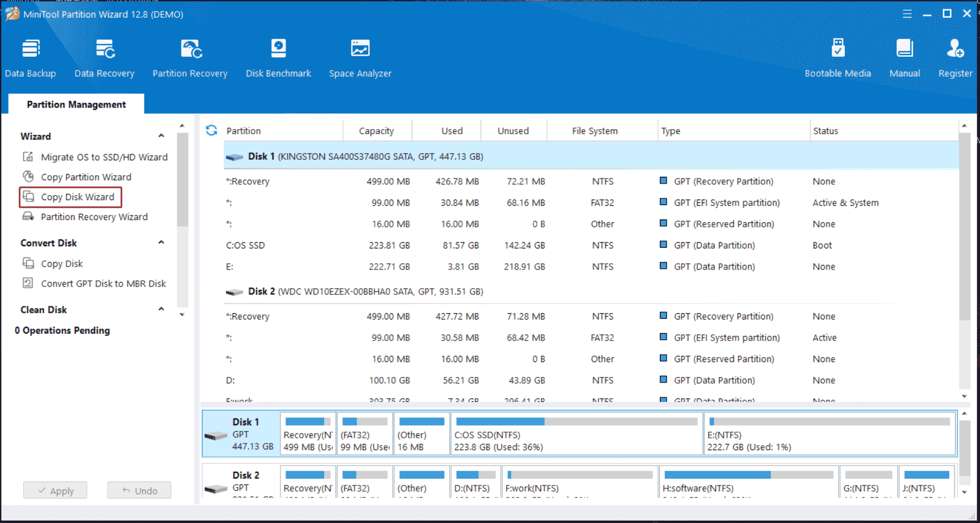Click the partition list scroll down arrow
The width and height of the screenshot is (980, 523).
(x=964, y=396)
